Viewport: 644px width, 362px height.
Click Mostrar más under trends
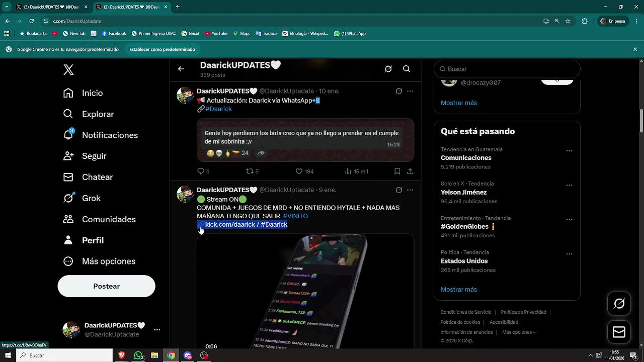(459, 290)
